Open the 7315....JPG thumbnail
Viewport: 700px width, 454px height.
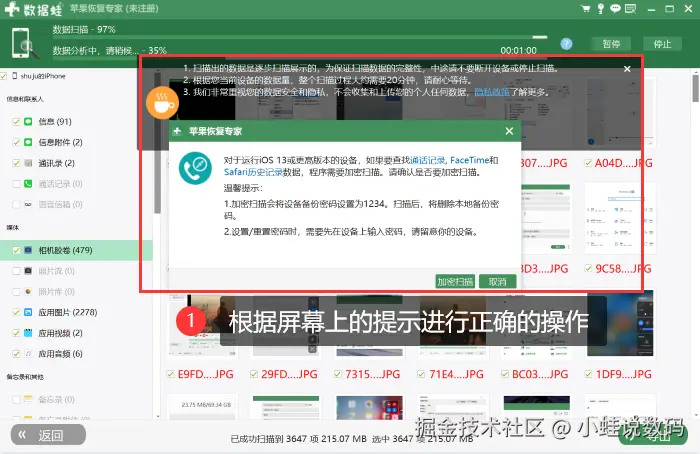coord(369,326)
